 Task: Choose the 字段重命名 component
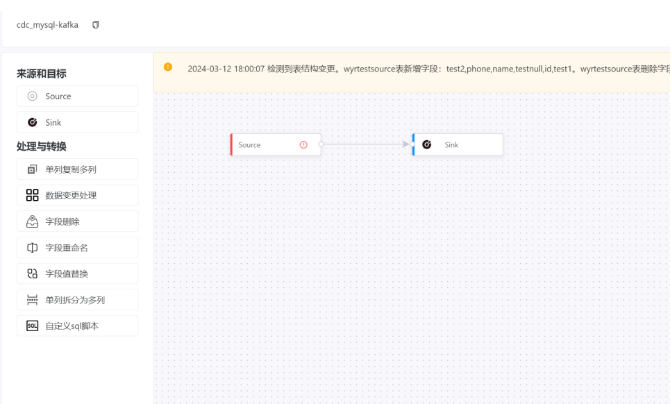(x=77, y=248)
